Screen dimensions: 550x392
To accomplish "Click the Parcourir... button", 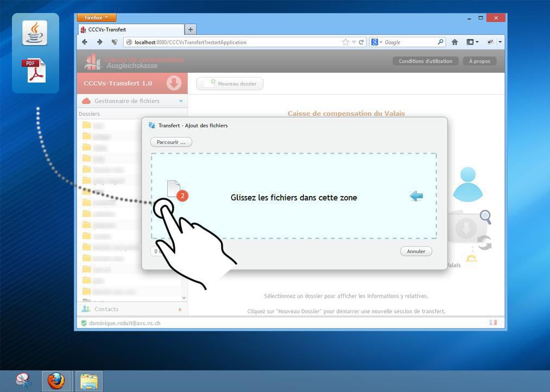I will tap(171, 142).
